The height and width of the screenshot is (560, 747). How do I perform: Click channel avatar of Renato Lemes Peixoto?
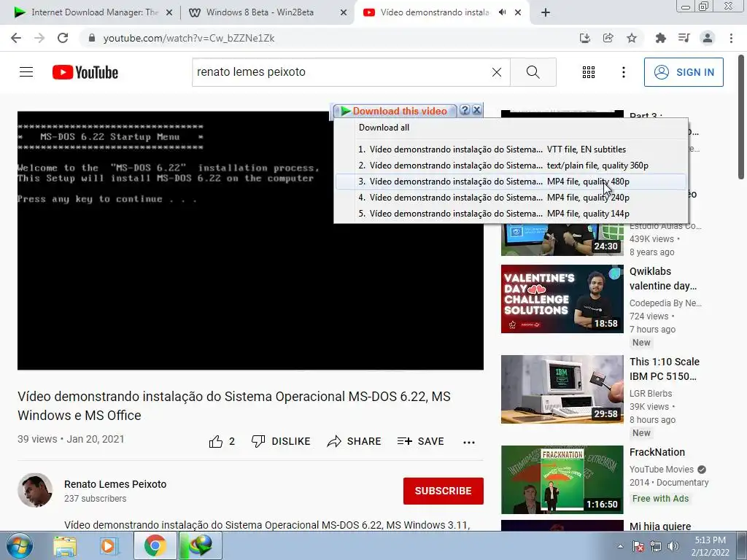[35, 490]
